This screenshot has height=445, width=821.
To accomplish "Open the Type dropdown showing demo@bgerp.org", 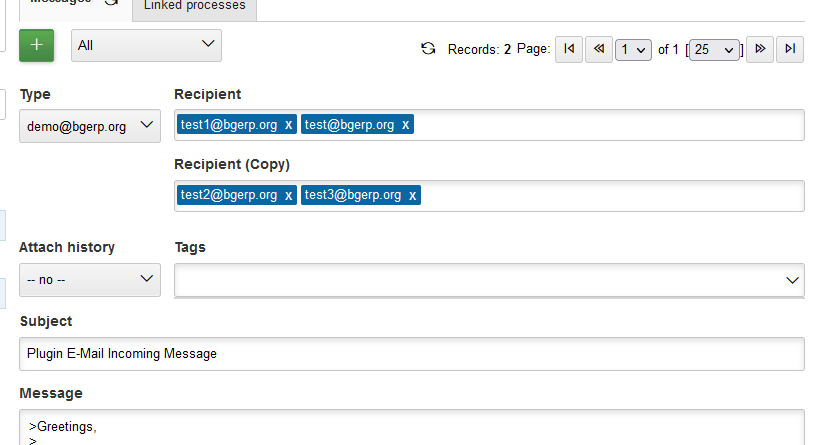I will coord(89,126).
